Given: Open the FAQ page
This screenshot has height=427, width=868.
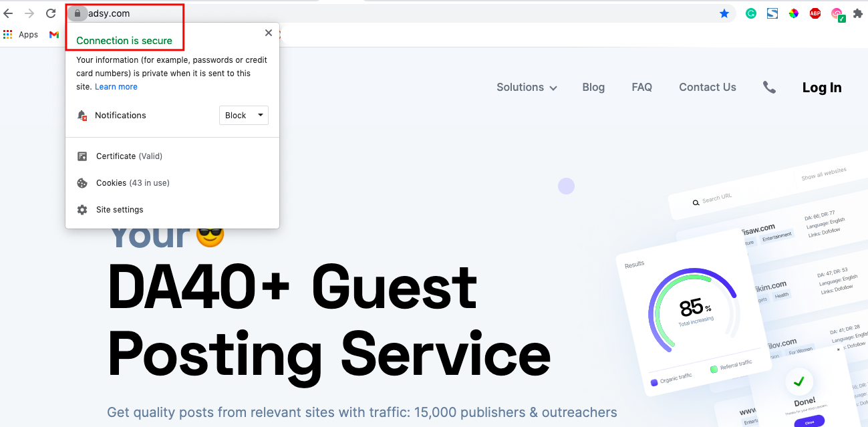Looking at the screenshot, I should [642, 88].
